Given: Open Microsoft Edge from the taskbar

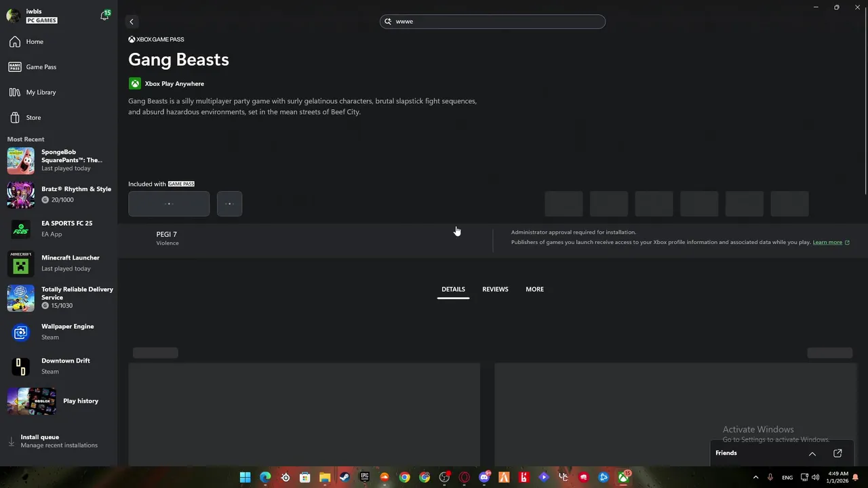Looking at the screenshot, I should point(265,477).
